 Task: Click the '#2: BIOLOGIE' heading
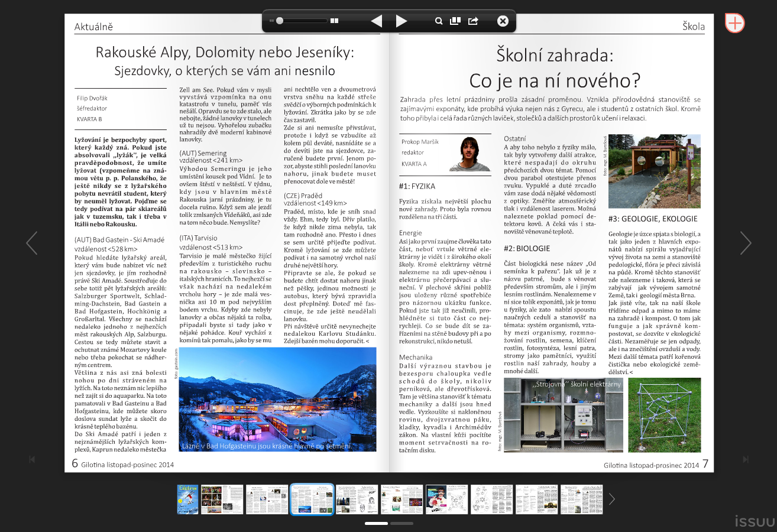click(x=527, y=248)
